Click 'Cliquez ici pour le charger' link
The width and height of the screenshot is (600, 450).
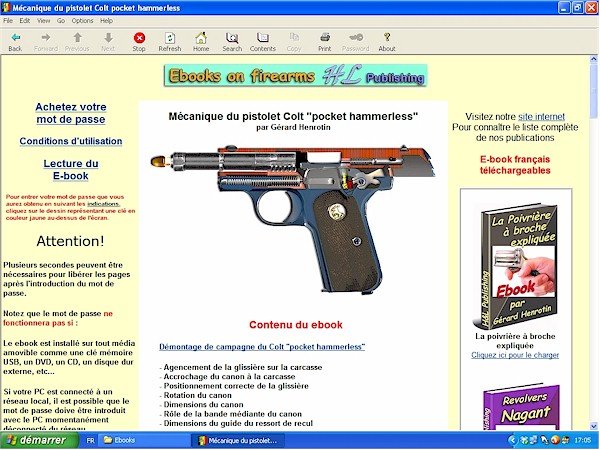pos(515,355)
